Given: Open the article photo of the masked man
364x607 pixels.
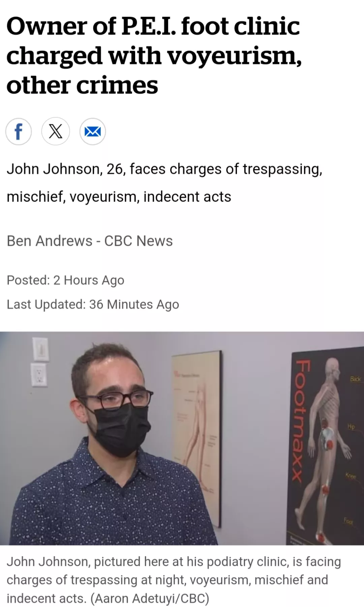Looking at the screenshot, I should 182,438.
